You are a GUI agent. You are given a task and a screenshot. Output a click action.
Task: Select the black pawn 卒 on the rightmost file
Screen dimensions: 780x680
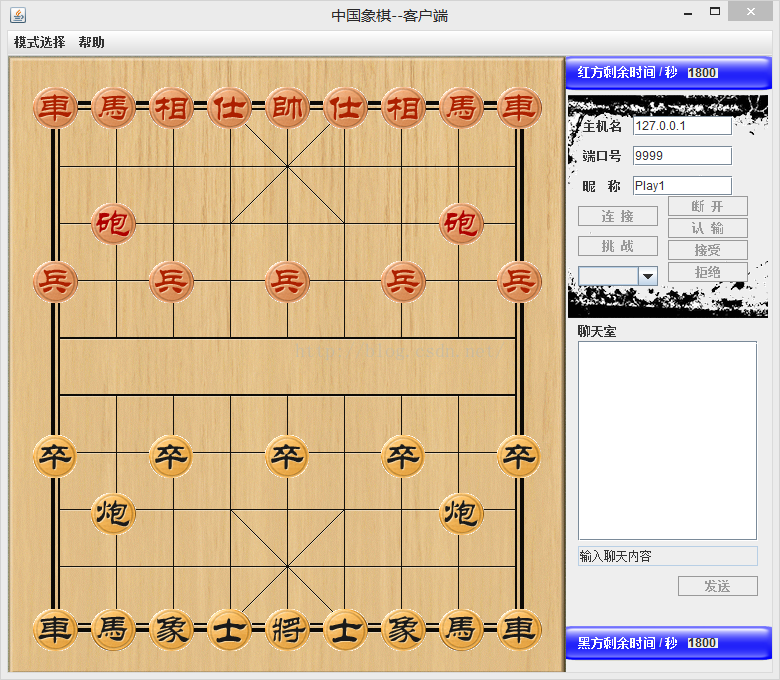[519, 456]
